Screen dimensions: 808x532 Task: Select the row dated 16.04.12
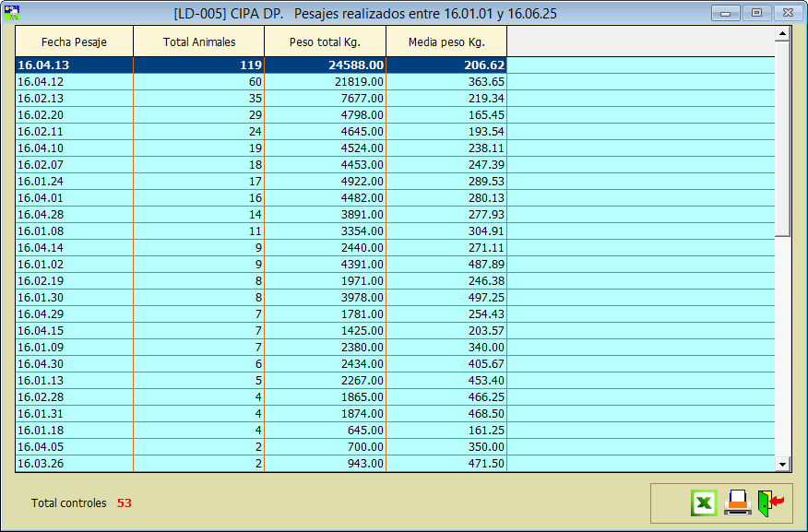point(74,82)
